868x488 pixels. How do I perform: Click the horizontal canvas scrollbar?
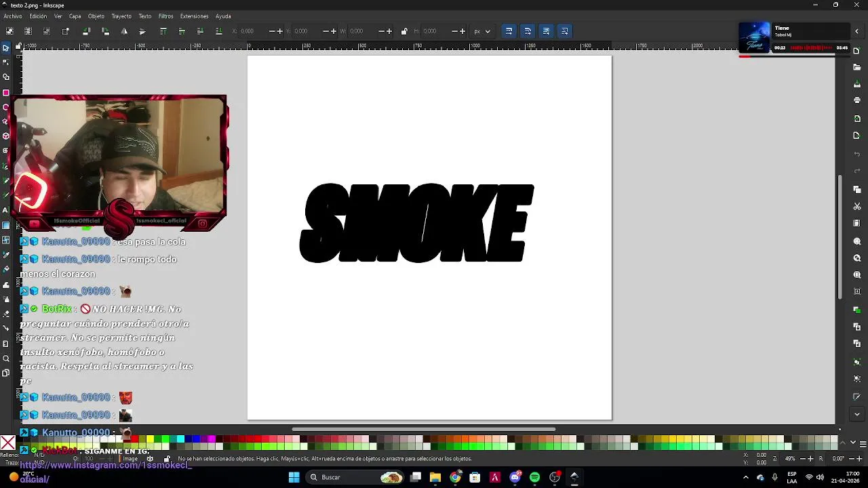pos(424,429)
